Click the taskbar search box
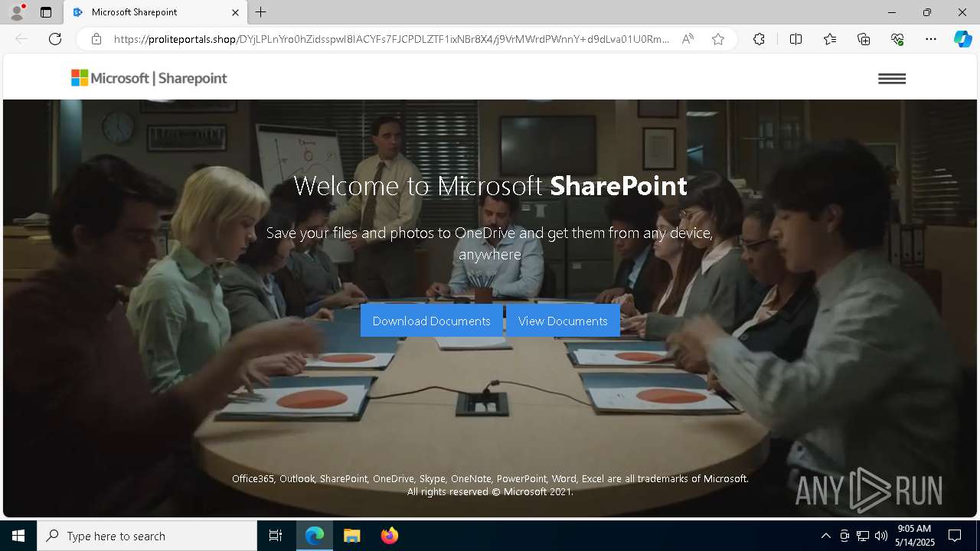The width and height of the screenshot is (980, 551). click(x=147, y=536)
